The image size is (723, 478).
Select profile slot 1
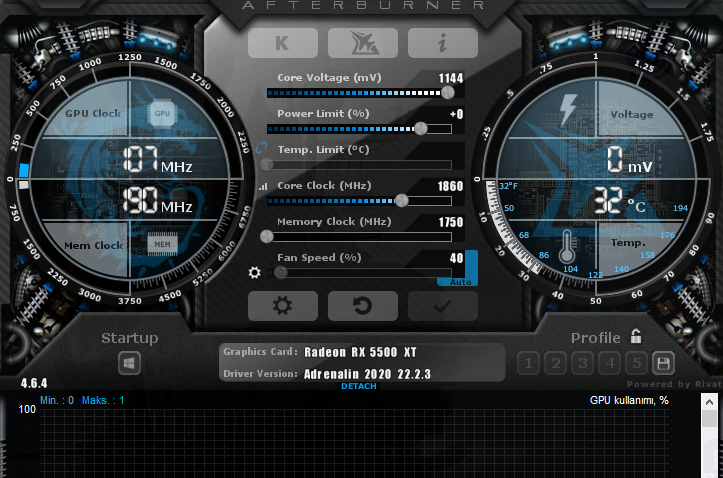pos(528,363)
